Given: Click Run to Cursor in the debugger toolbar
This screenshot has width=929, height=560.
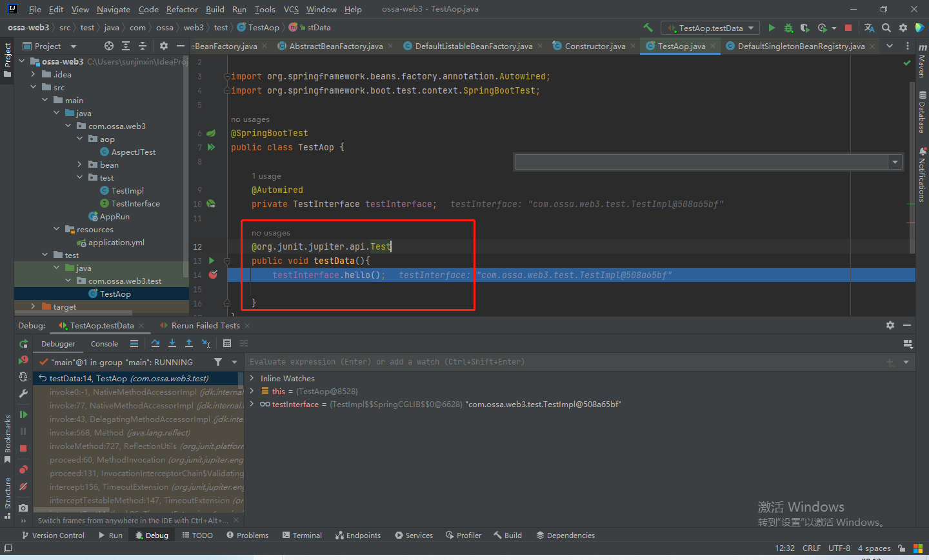Looking at the screenshot, I should point(206,343).
